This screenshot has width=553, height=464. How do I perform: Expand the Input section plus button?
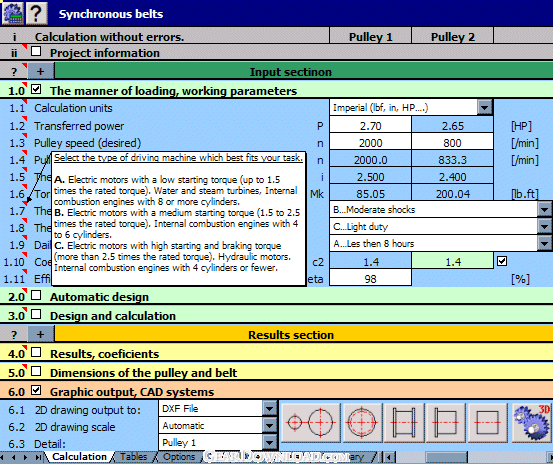pos(41,71)
